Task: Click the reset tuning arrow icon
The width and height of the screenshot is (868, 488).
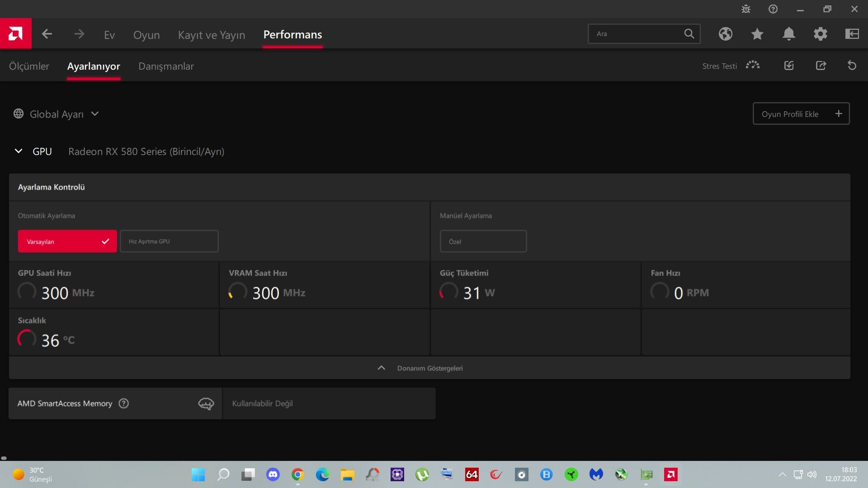Action: [852, 66]
